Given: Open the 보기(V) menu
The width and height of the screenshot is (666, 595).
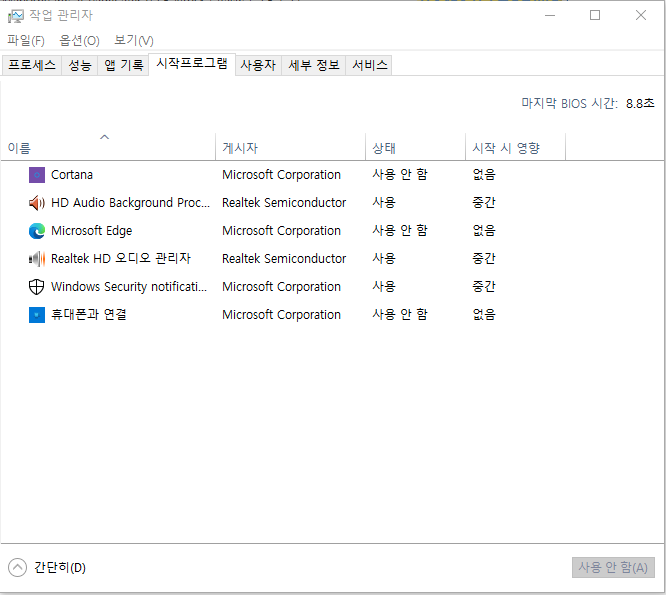Looking at the screenshot, I should click(x=134, y=41).
